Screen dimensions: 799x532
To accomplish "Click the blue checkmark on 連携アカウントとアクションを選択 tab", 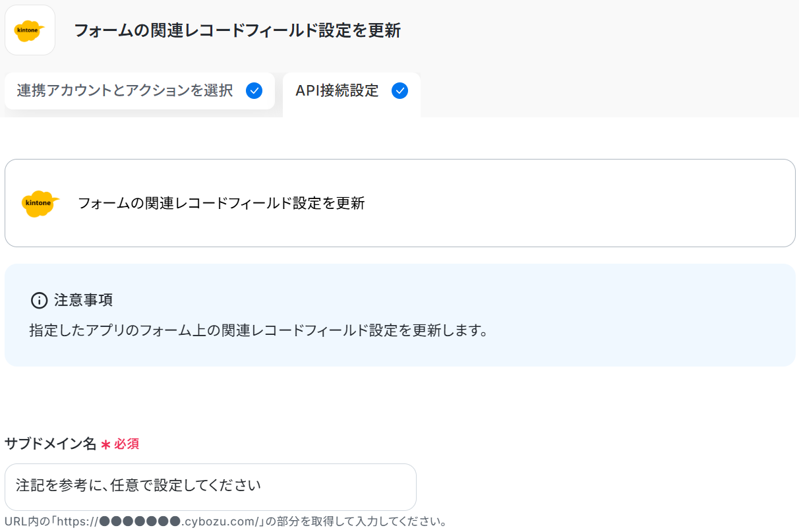I will 254,91.
